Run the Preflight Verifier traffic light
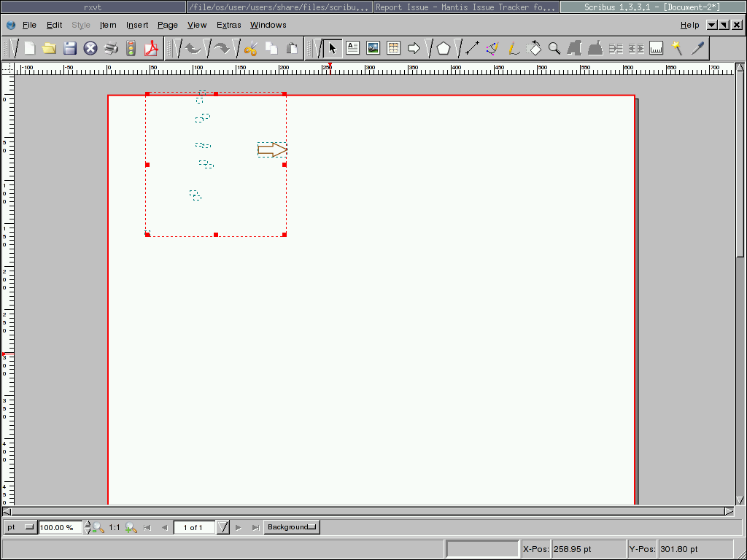Screen dimensions: 747x560 click(131, 49)
